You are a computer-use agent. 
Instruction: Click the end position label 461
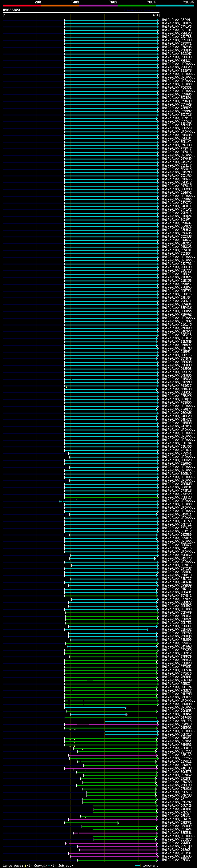[x=155, y=15]
